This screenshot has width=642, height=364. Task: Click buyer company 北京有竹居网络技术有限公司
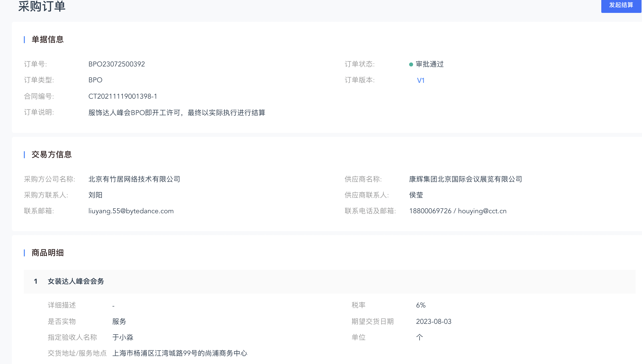134,179
